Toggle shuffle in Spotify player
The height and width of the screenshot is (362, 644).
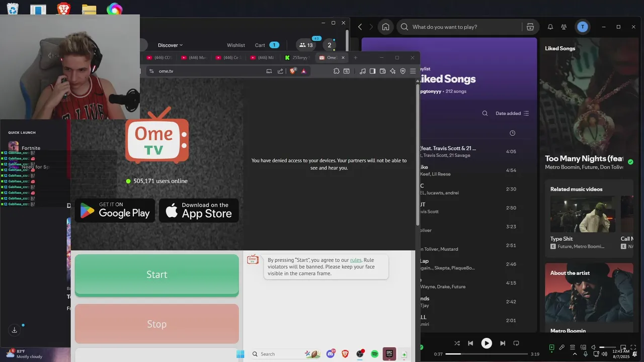[x=457, y=343]
